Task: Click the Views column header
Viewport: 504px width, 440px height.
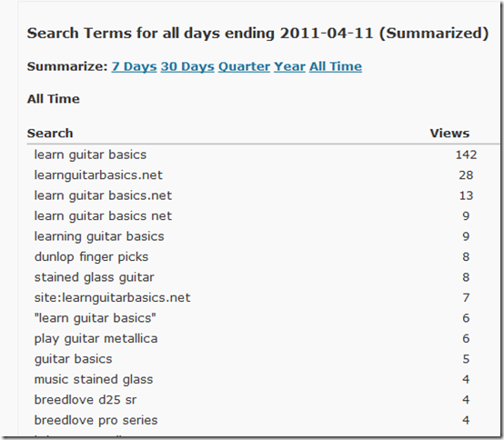Action: (449, 133)
